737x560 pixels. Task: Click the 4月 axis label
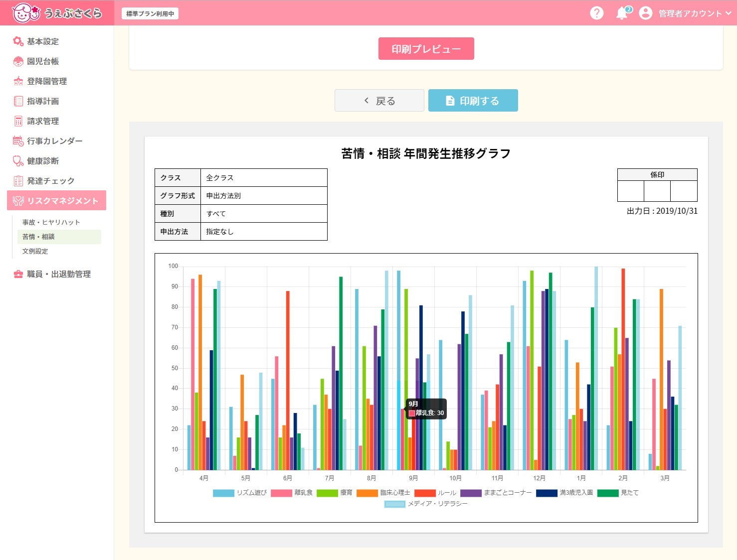pos(203,478)
